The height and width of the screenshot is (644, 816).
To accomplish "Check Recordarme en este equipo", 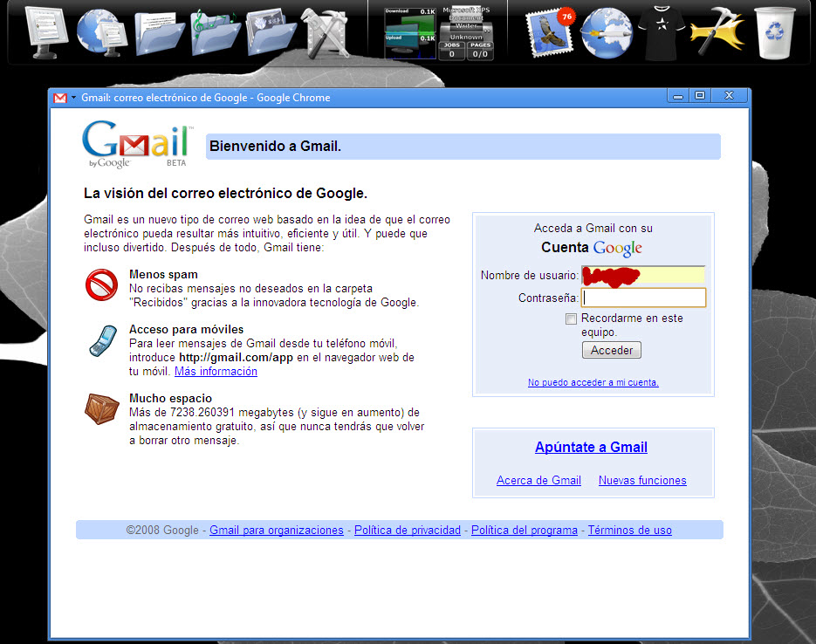I will (x=571, y=319).
